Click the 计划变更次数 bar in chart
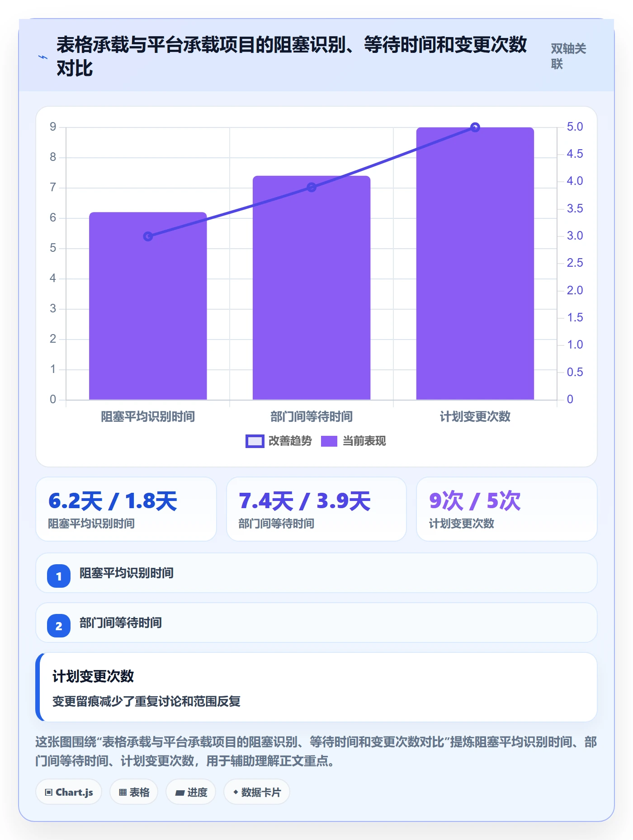Screen dimensions: 633x840 pos(475,264)
